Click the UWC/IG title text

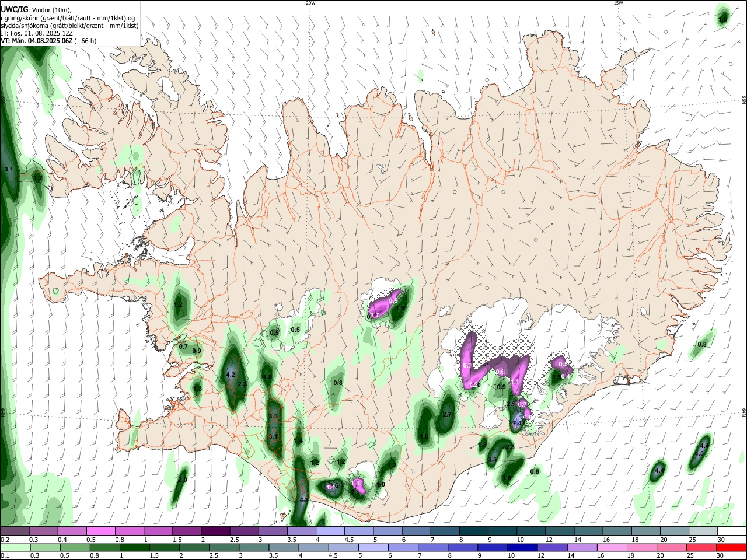15,9
